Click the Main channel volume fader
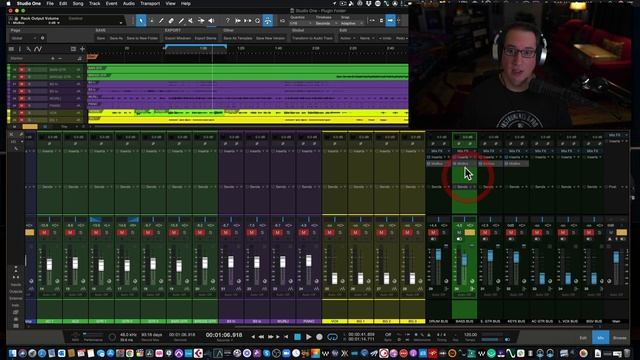 tap(616, 257)
